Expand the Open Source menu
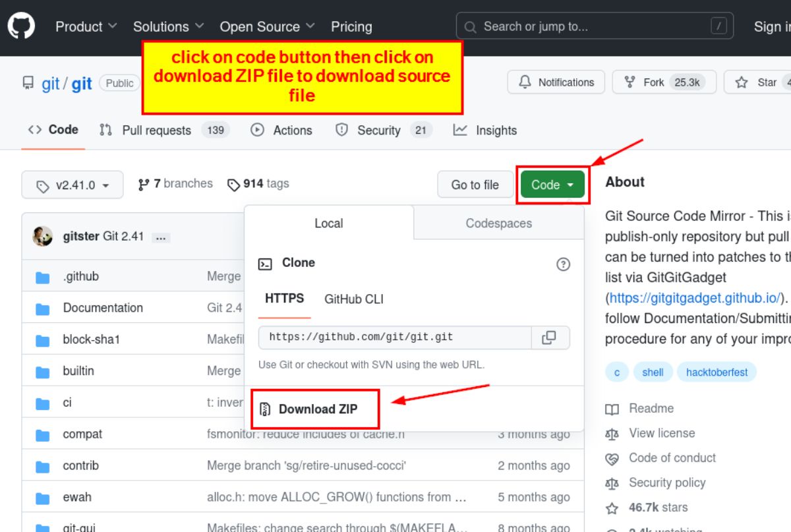 pyautogui.click(x=267, y=27)
